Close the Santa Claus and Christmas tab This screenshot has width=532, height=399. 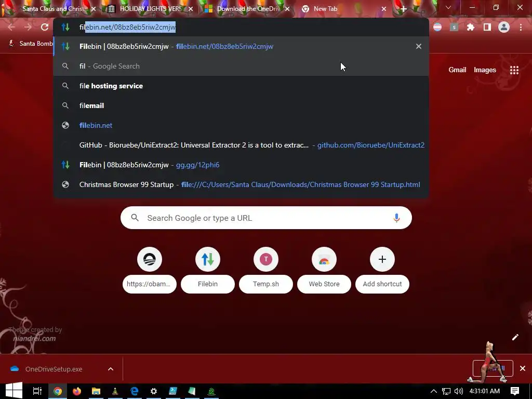(x=94, y=9)
